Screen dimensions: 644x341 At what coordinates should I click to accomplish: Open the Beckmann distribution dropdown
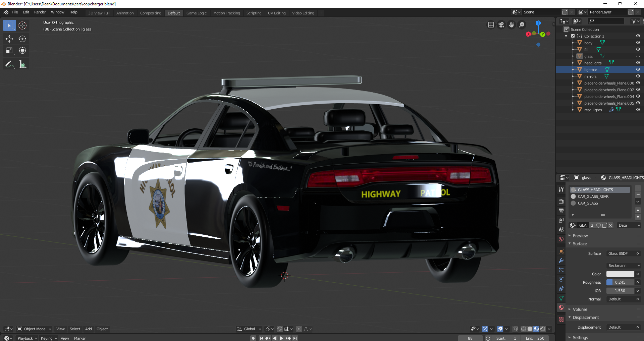[x=624, y=266]
